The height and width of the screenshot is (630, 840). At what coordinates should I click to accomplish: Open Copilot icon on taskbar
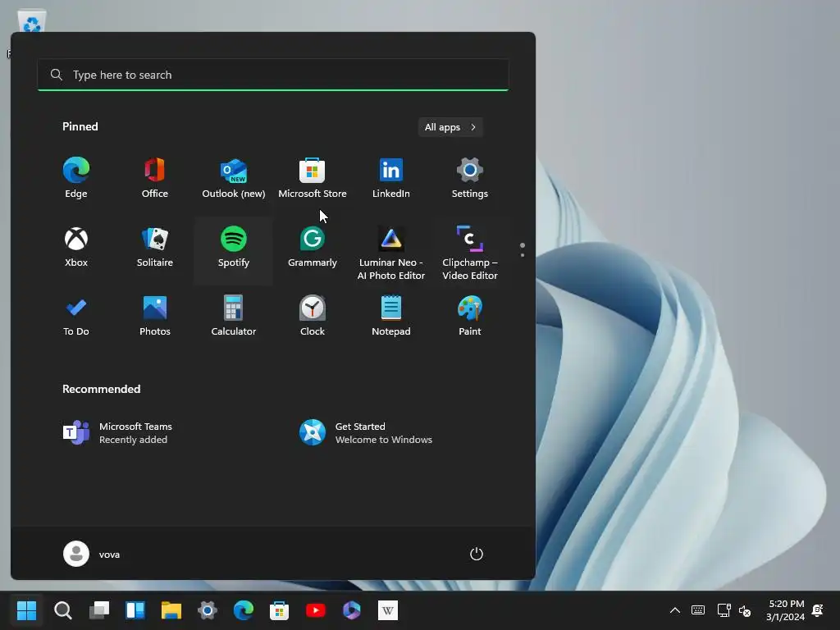352,610
